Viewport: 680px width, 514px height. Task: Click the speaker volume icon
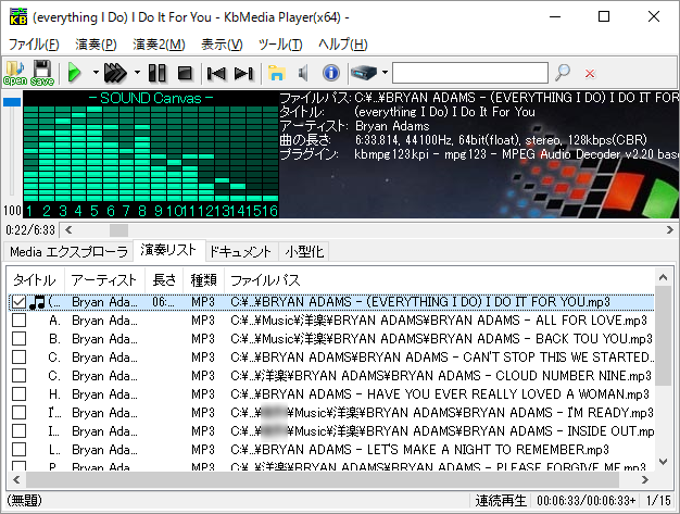coord(304,73)
